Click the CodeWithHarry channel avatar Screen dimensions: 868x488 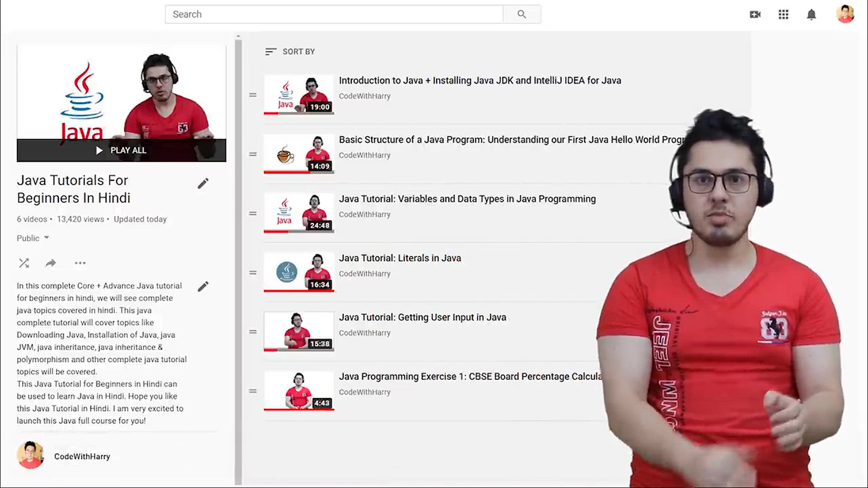[31, 455]
